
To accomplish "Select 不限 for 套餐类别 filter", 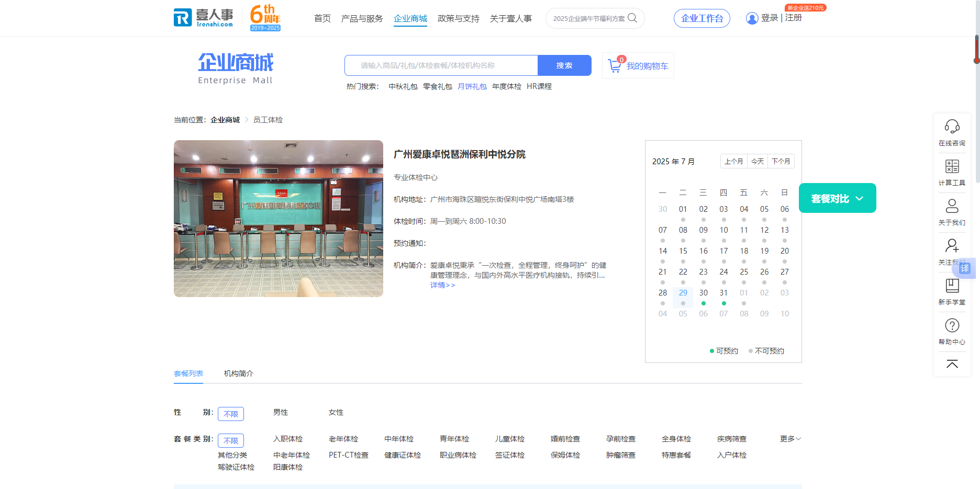I will click(x=231, y=440).
